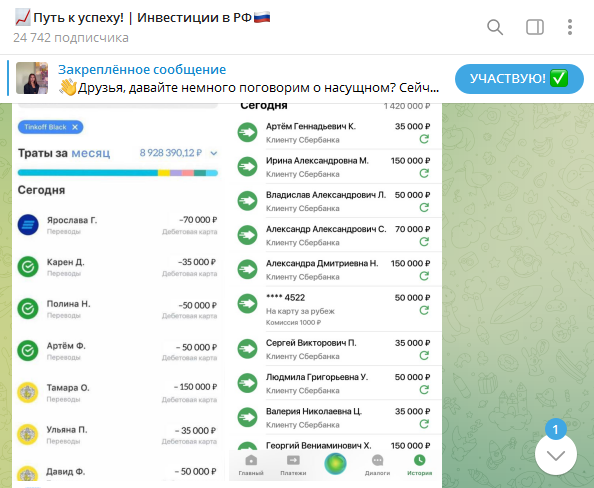Click the unread badge showing 1
Viewport: 594px width, 488px height.
click(556, 429)
